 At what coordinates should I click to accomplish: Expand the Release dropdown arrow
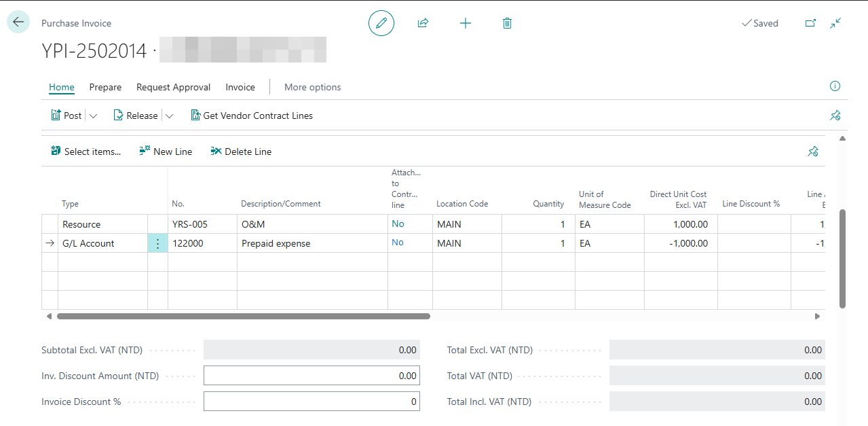[169, 116]
